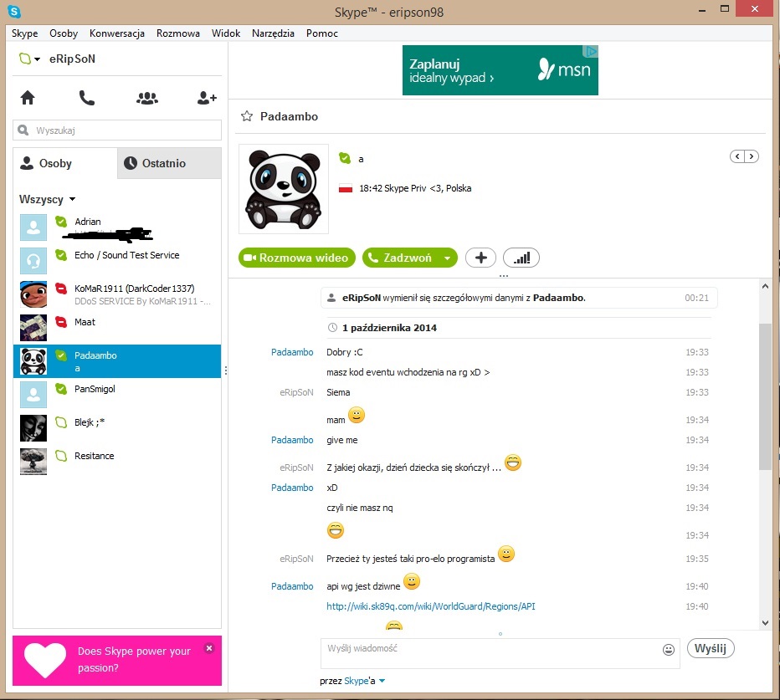Click Resitance's explosion avatar thumbnail

(x=33, y=462)
